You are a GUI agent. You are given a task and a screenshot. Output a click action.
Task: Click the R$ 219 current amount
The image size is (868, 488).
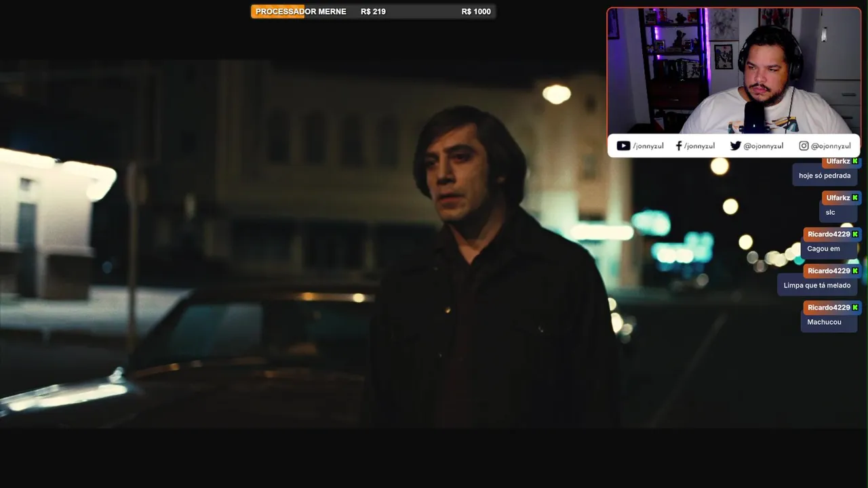[x=373, y=12]
